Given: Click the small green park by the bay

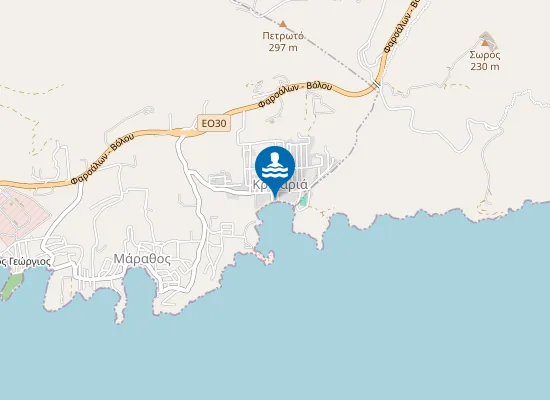Looking at the screenshot, I should click(x=304, y=201).
